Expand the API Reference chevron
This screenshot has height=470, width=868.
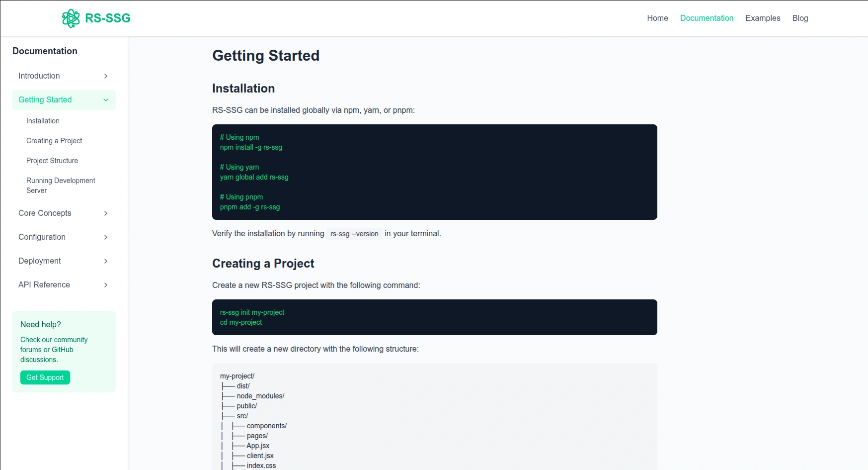(x=105, y=285)
